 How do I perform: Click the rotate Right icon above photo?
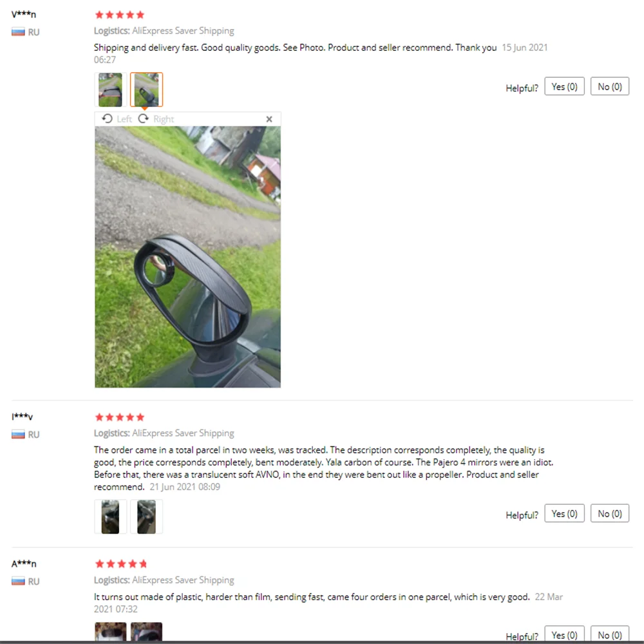144,118
